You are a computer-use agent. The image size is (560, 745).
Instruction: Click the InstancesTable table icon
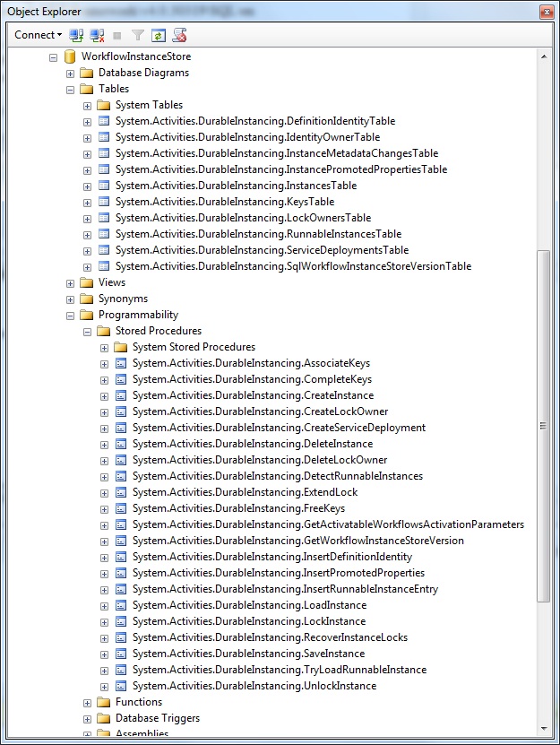(x=104, y=186)
